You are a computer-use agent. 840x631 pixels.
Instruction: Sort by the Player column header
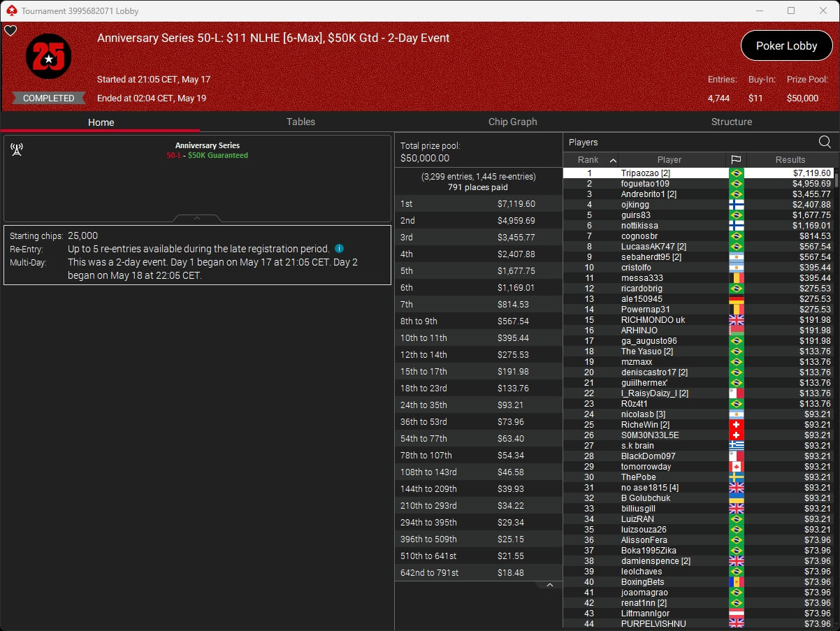[669, 160]
